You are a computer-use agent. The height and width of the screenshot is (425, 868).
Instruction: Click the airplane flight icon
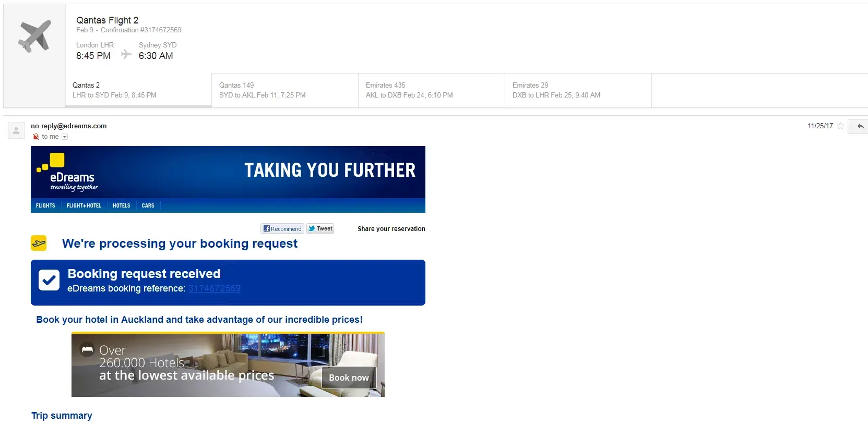(34, 36)
